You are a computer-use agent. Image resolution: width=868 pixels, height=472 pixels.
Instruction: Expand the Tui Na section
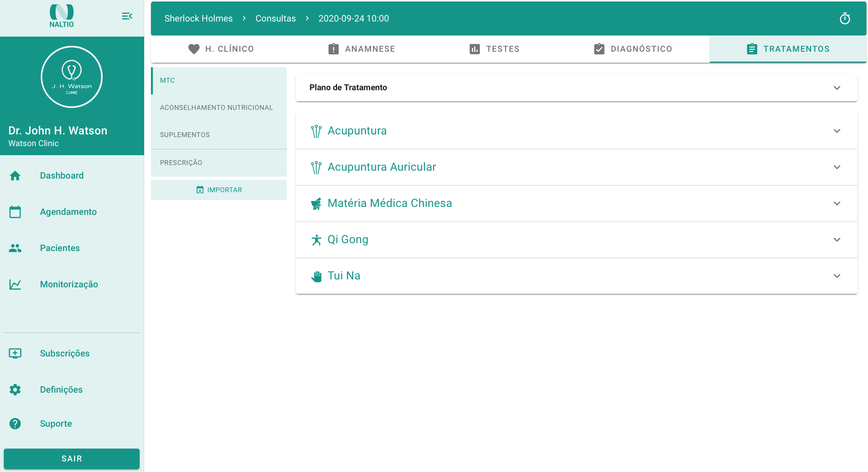[837, 276]
